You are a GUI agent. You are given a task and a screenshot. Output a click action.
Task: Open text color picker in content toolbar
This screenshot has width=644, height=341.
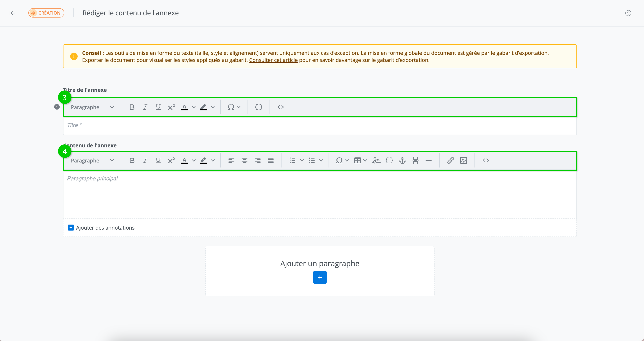tap(194, 160)
